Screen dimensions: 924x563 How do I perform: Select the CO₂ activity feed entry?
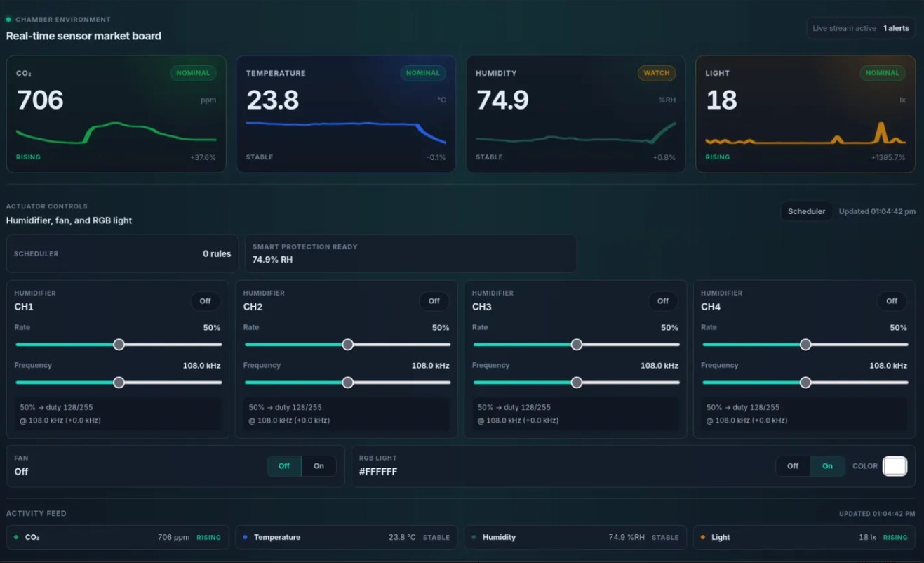click(116, 537)
